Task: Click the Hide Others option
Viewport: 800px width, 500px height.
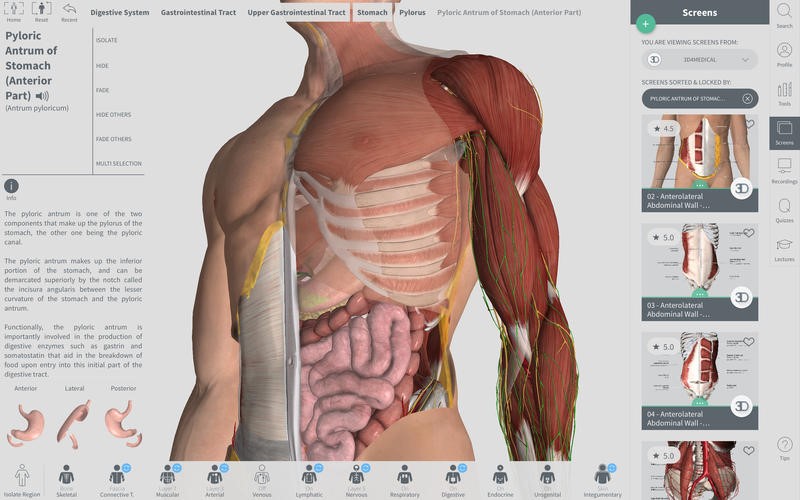Action: point(113,115)
